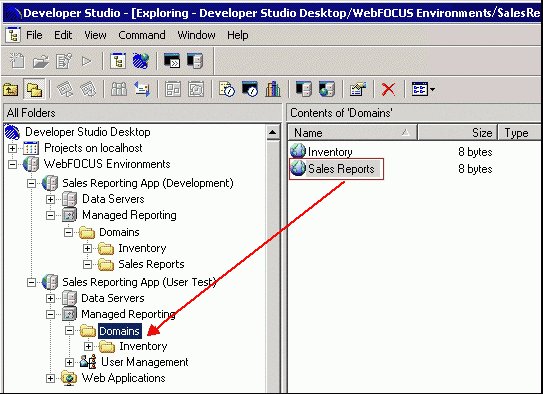543x394 pixels.
Task: Select Inventory folder under User Test Domains
Action: [x=143, y=346]
